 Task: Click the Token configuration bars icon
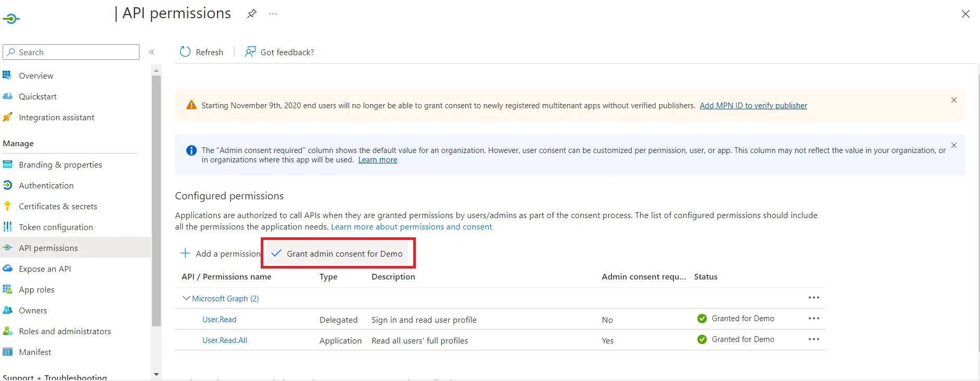(x=7, y=227)
